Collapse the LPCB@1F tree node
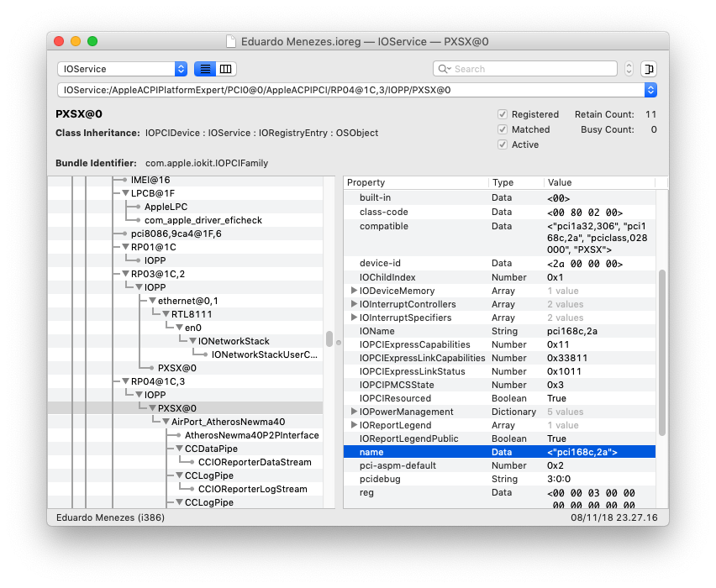This screenshot has width=716, height=588. tap(125, 193)
